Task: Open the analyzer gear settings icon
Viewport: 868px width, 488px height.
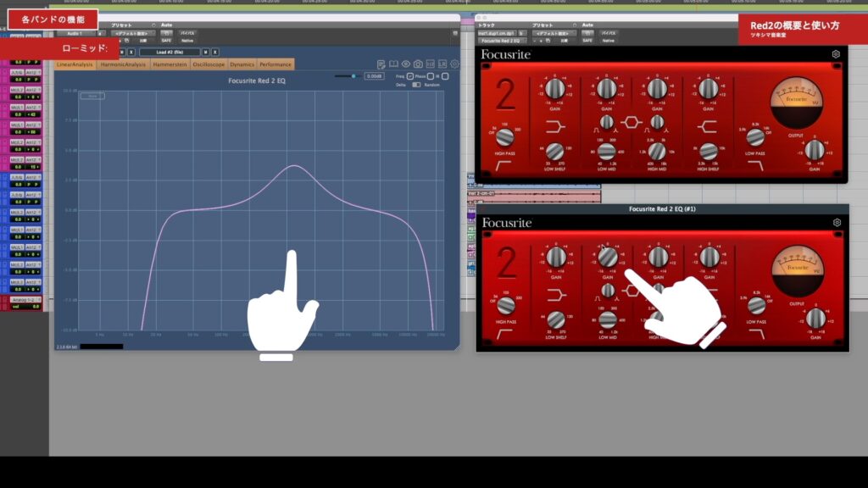Action: (x=454, y=64)
